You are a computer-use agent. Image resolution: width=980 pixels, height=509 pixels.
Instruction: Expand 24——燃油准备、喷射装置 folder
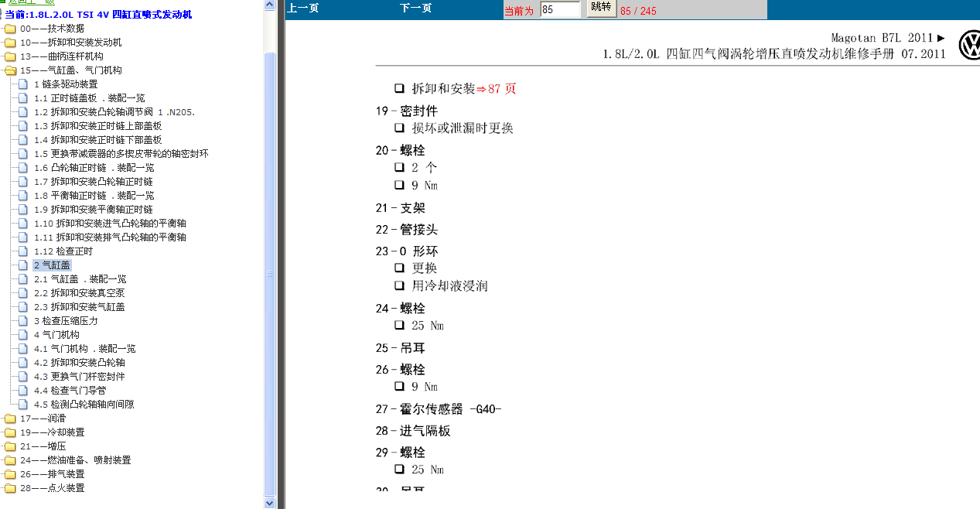pos(9,460)
